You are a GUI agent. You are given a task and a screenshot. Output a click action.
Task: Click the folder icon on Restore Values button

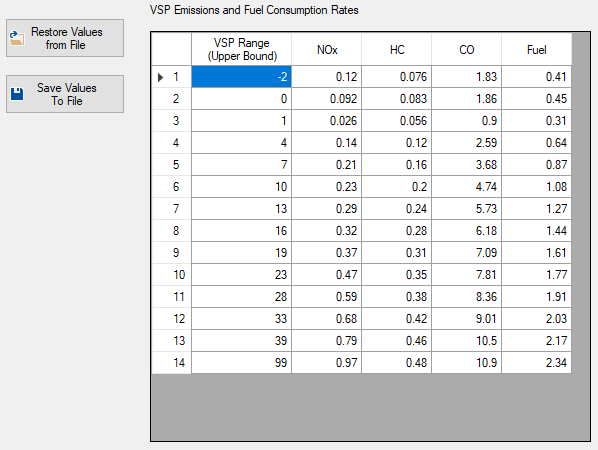(17, 39)
